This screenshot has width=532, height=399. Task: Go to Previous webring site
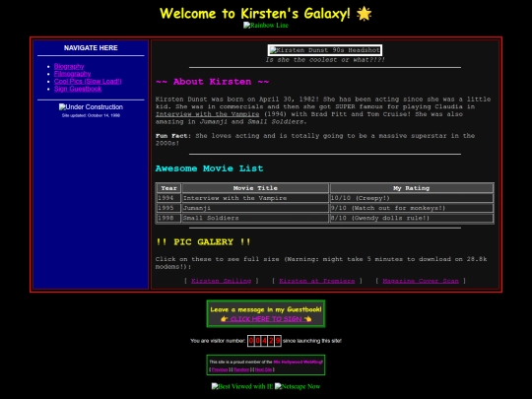220,369
